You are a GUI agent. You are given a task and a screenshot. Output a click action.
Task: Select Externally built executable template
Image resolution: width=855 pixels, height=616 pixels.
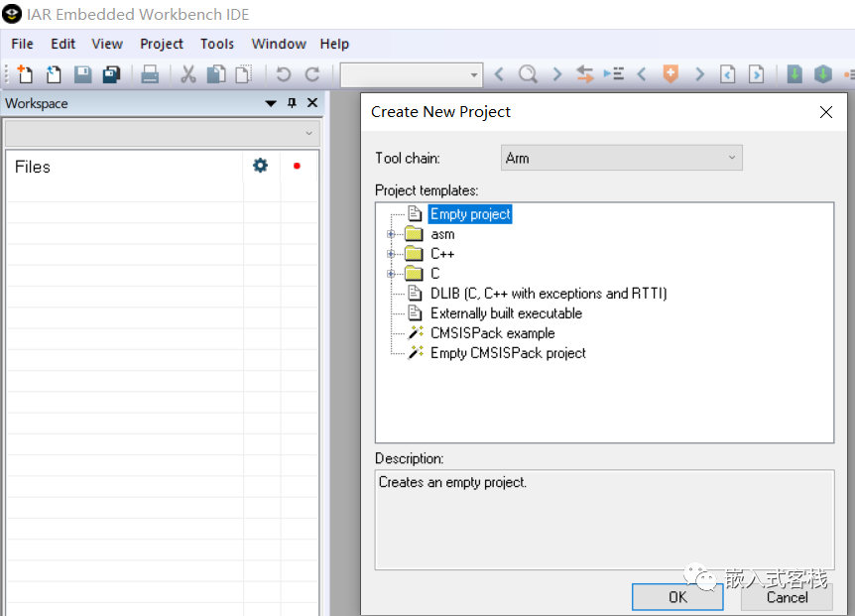click(x=506, y=313)
